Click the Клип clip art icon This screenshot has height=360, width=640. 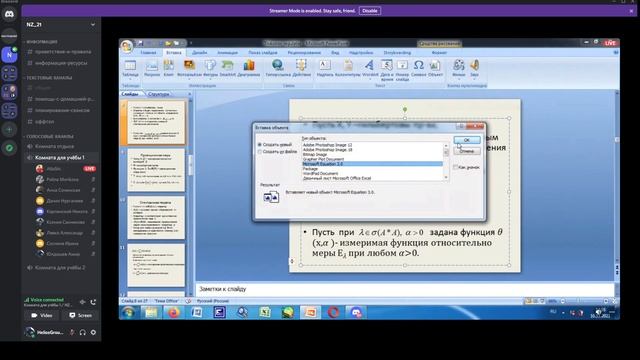(x=169, y=68)
